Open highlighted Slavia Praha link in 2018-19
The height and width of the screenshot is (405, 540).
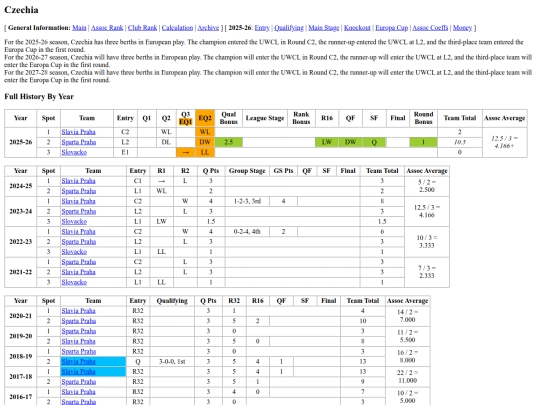79,362
